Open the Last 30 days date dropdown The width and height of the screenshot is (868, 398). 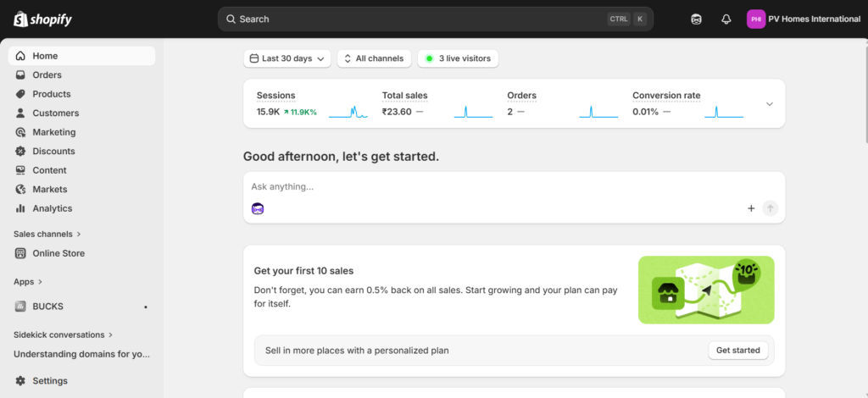[287, 58]
